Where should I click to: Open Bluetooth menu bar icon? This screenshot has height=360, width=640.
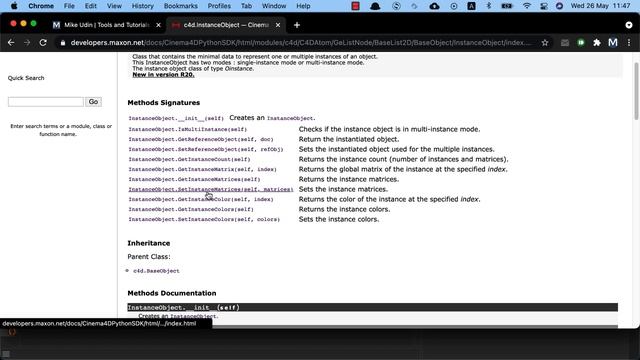(x=489, y=6)
